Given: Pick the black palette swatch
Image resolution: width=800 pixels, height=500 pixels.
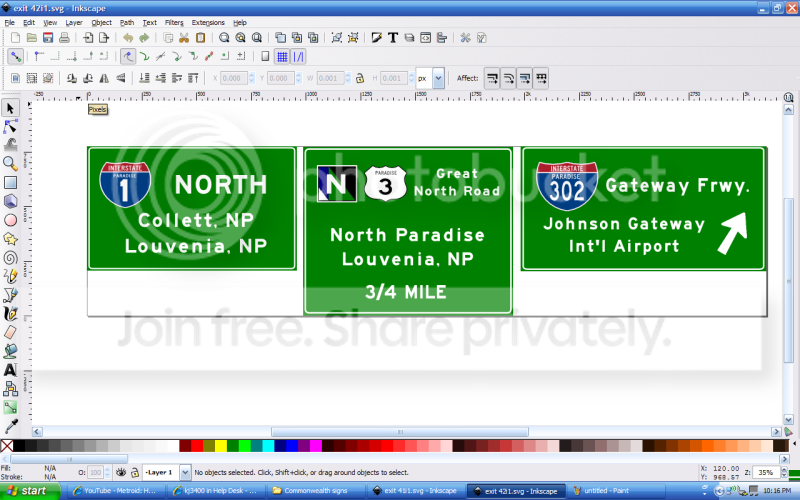Looking at the screenshot, I should (x=19, y=446).
